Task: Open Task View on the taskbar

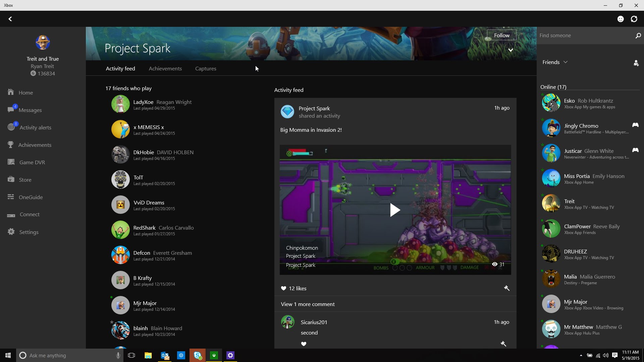Action: coord(131,355)
